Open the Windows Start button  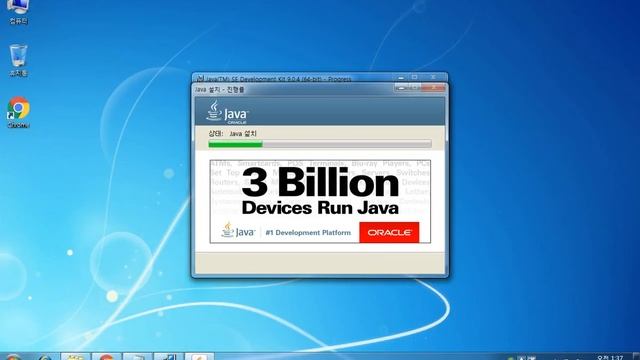13,358
